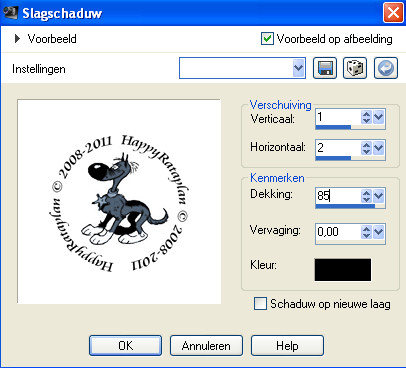This screenshot has height=368, width=406.
Task: Click the Verticaal spinner arrows
Action: [366, 117]
